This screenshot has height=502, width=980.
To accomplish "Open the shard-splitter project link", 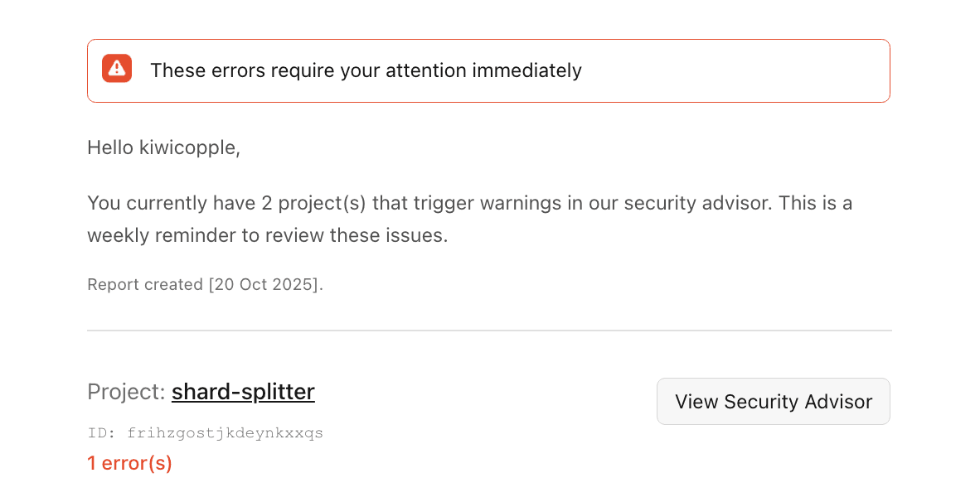I will coord(242,392).
